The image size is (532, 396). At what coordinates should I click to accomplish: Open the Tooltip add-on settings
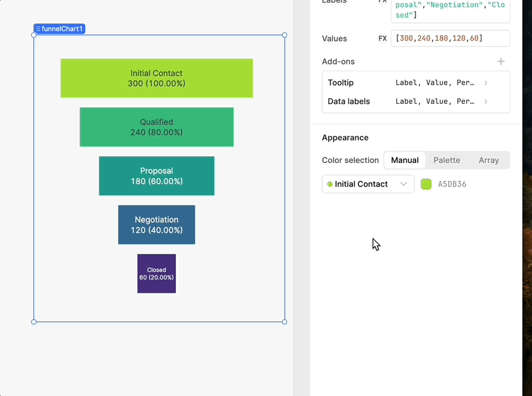tap(416, 83)
